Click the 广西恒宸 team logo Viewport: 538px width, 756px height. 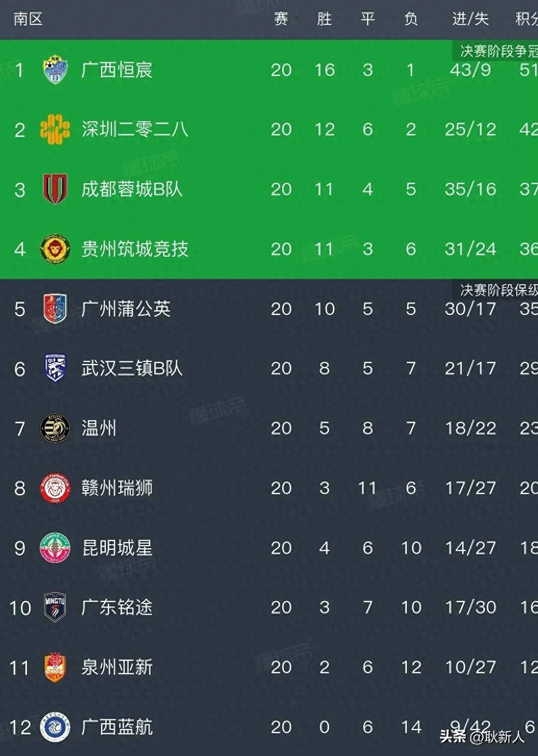55,70
